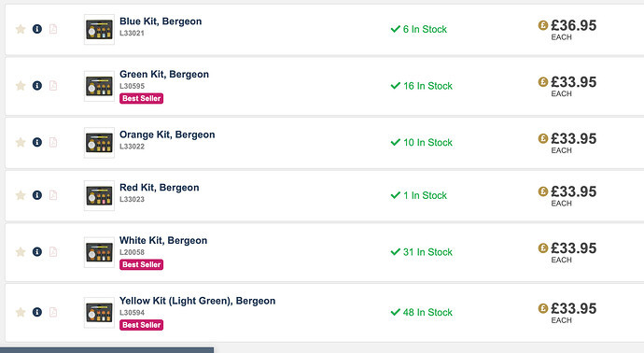This screenshot has height=353, width=644.
Task: Click the Red Kit product thumbnail
Action: coord(99,195)
